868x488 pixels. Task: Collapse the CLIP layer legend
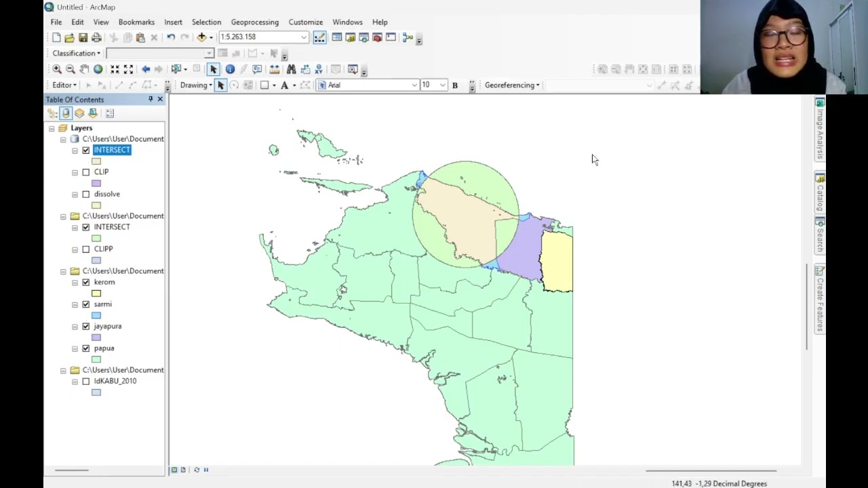click(75, 172)
